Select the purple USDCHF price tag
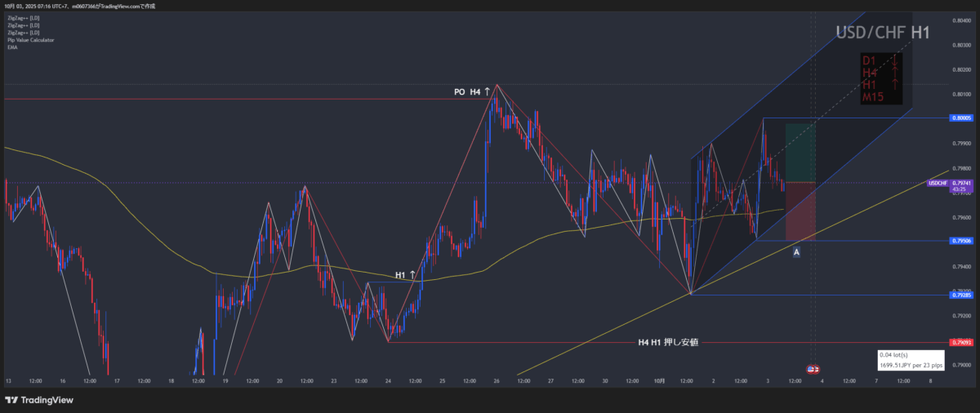Screen dimensions: 980x413 939,183
